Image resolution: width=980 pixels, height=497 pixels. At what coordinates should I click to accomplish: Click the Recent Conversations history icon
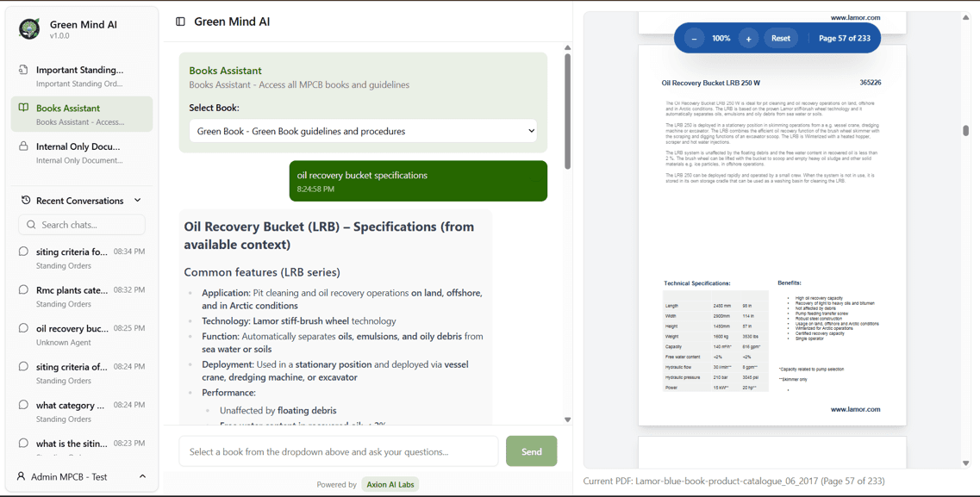[26, 201]
